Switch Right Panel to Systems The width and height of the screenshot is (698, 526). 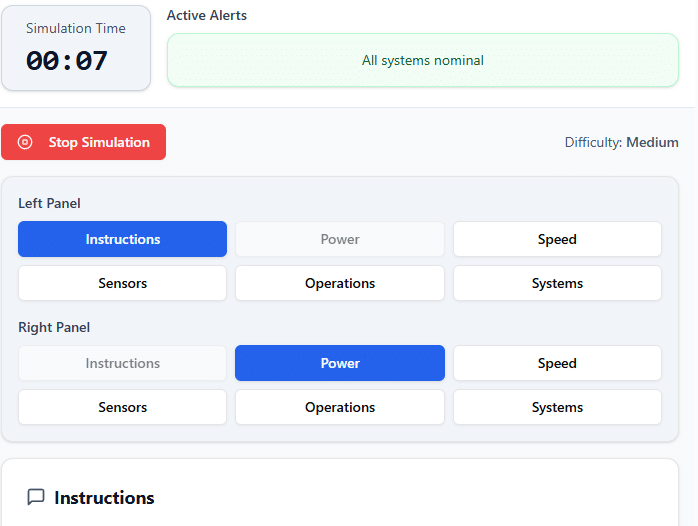(557, 407)
